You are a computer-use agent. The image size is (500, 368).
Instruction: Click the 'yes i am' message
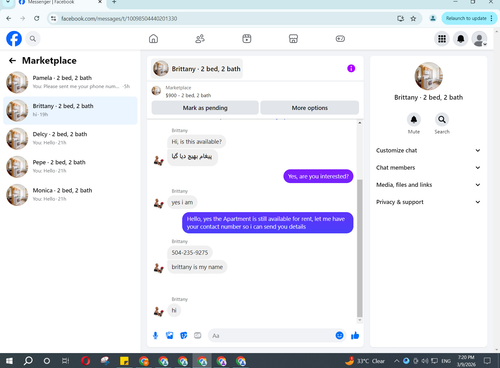pyautogui.click(x=182, y=202)
